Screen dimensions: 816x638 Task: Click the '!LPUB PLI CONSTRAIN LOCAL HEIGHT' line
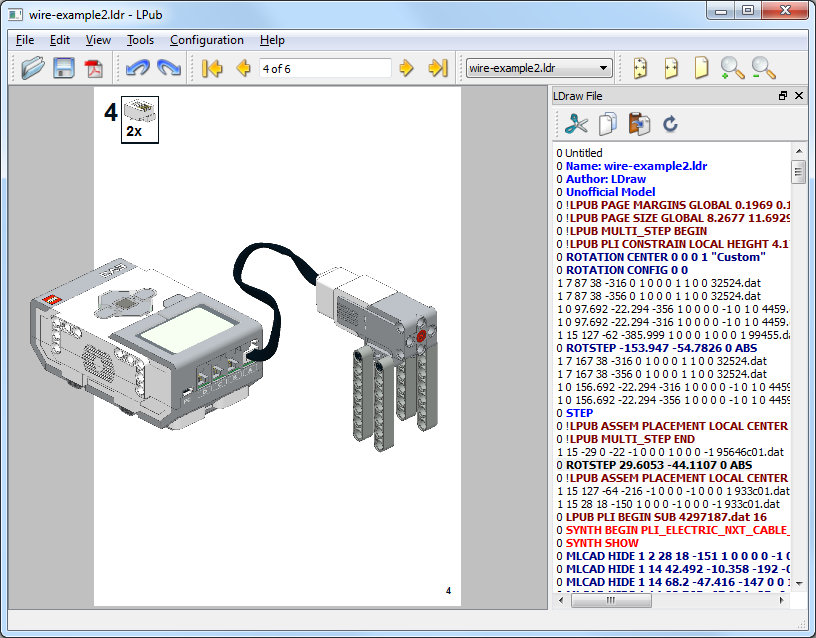(x=673, y=244)
